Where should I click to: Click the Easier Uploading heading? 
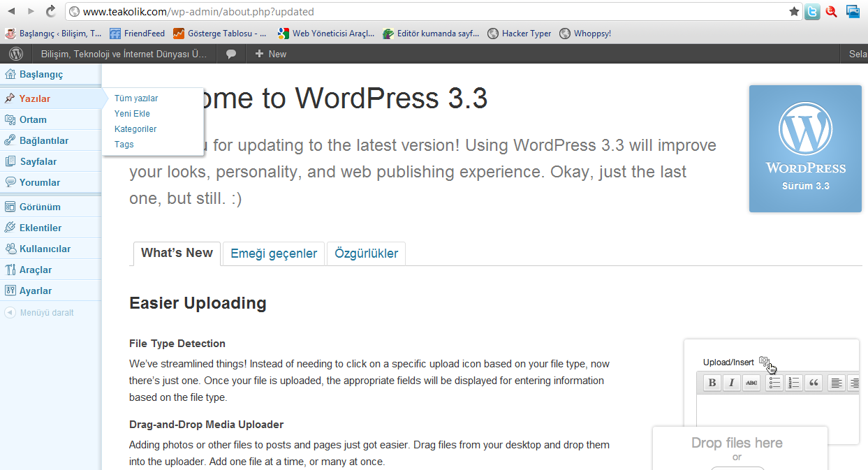pyautogui.click(x=198, y=303)
